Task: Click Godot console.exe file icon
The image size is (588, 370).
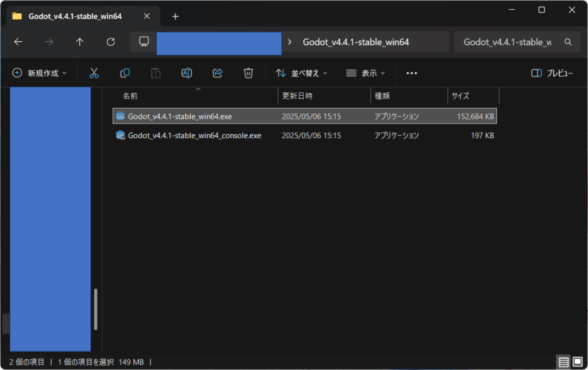Action: point(120,135)
